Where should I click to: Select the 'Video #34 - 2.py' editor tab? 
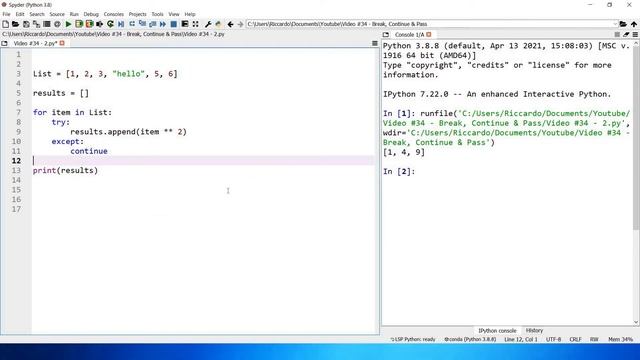click(35, 43)
